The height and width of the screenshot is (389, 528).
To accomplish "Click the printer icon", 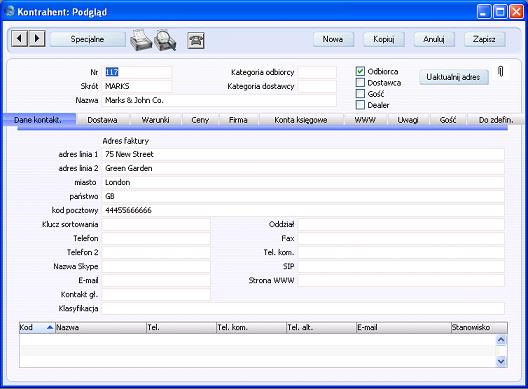I will pos(141,40).
